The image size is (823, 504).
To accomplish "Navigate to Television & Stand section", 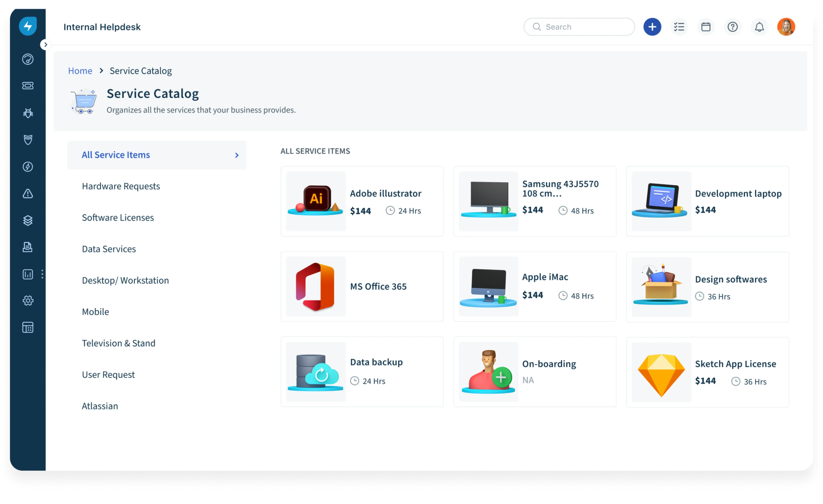I will (118, 342).
